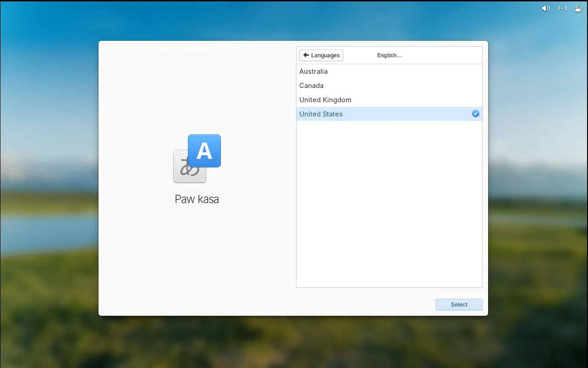Select Australia from the region list
Viewport: 588px width, 368px height.
click(313, 71)
